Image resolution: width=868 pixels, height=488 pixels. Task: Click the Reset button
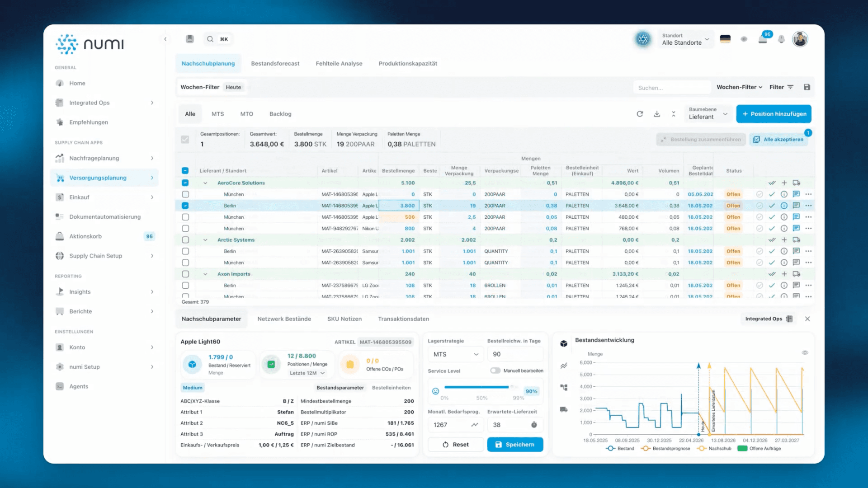(x=455, y=445)
